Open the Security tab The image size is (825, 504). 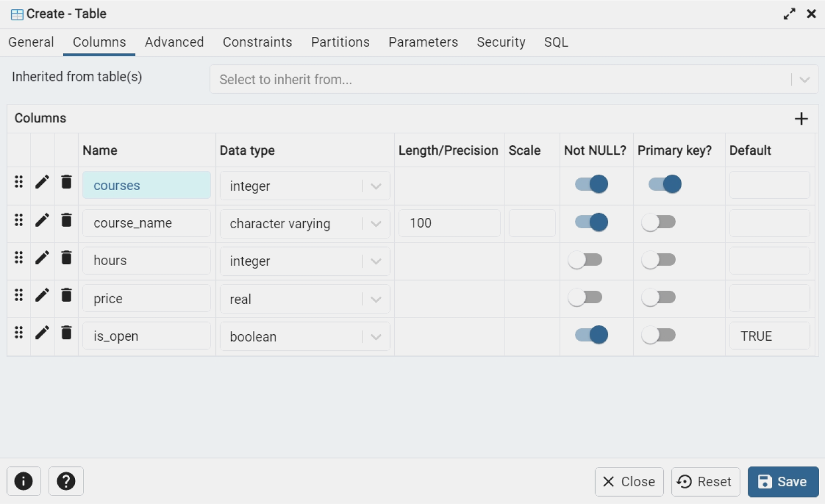501,42
